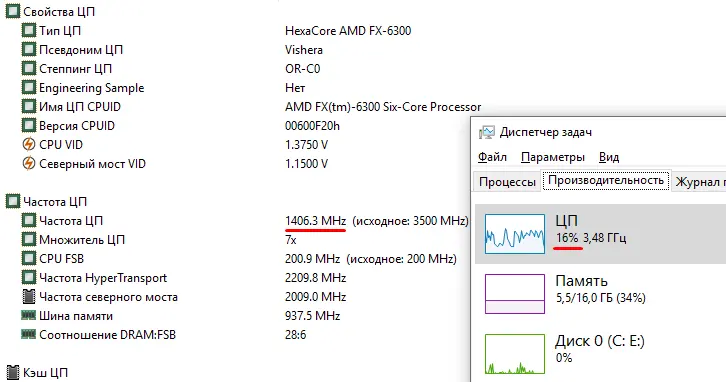This screenshot has width=726, height=382.
Task: Select the 1406.3 MHz frequency value
Action: (x=316, y=220)
